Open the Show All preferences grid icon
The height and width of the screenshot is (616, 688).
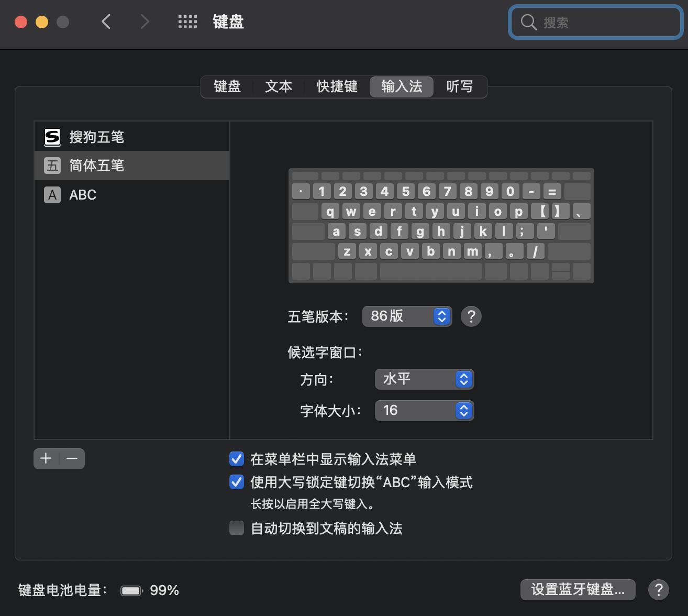(187, 21)
